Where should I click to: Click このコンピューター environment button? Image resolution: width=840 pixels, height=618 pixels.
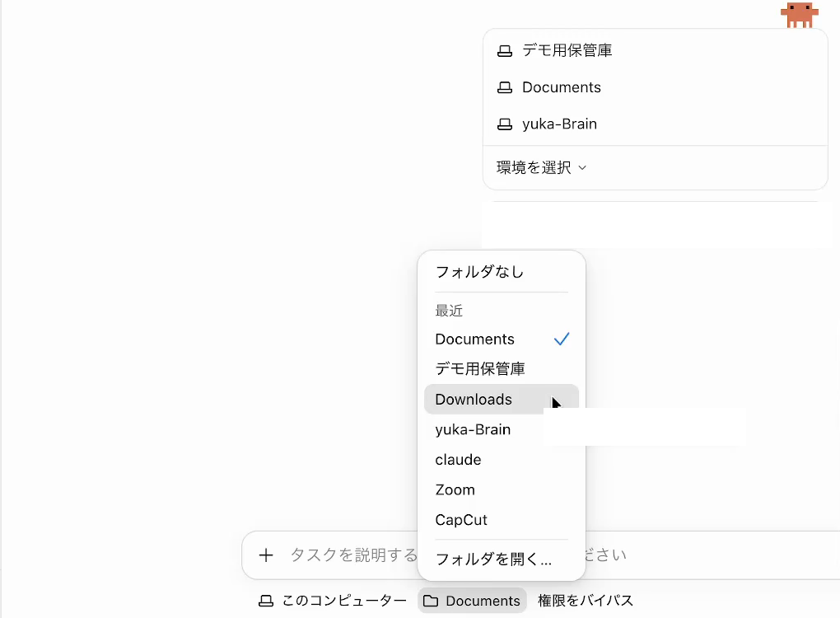coord(333,601)
